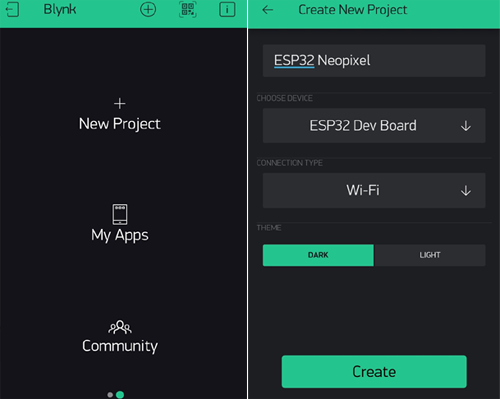Screen dimensions: 500x399
Task: Select the DARK theme option
Action: pos(318,255)
